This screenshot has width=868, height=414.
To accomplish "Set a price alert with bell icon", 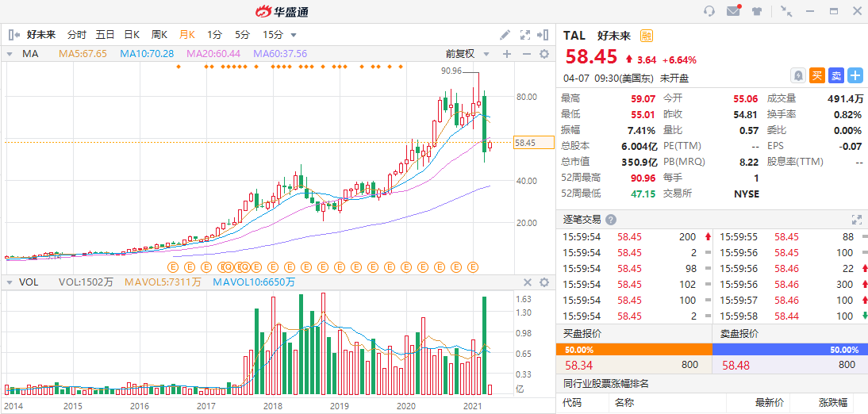I will [798, 75].
